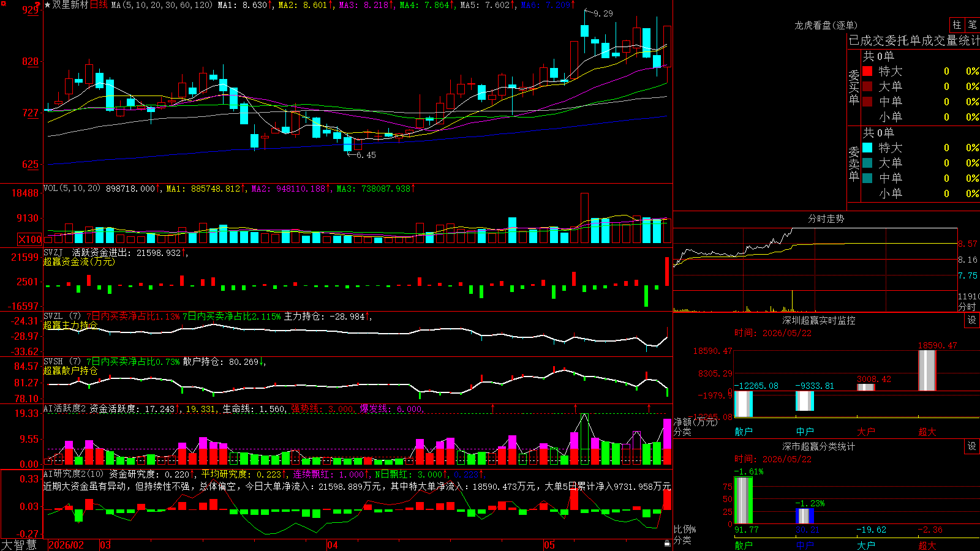The image size is (980, 551).
Task: Click the red question mark icon near 929
Action: pyautogui.click(x=38, y=6)
